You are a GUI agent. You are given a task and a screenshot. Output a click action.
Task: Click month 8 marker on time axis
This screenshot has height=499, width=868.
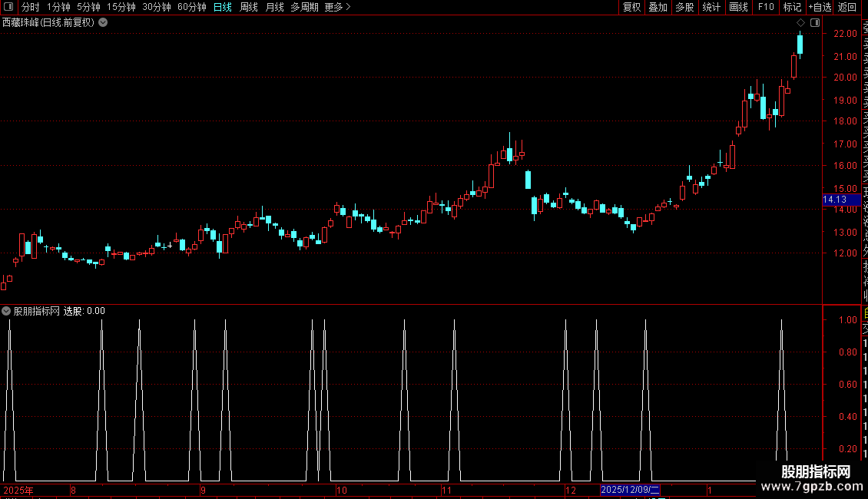pos(73,490)
